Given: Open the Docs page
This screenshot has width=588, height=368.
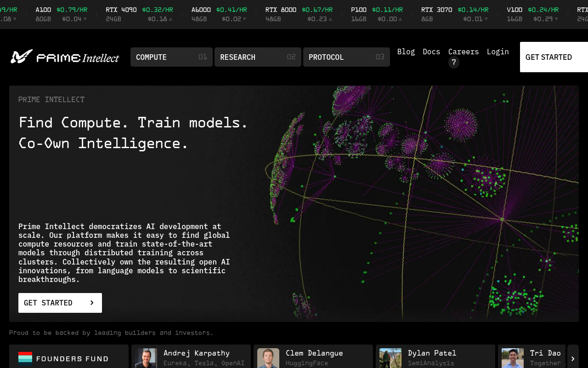Looking at the screenshot, I should click(x=431, y=52).
